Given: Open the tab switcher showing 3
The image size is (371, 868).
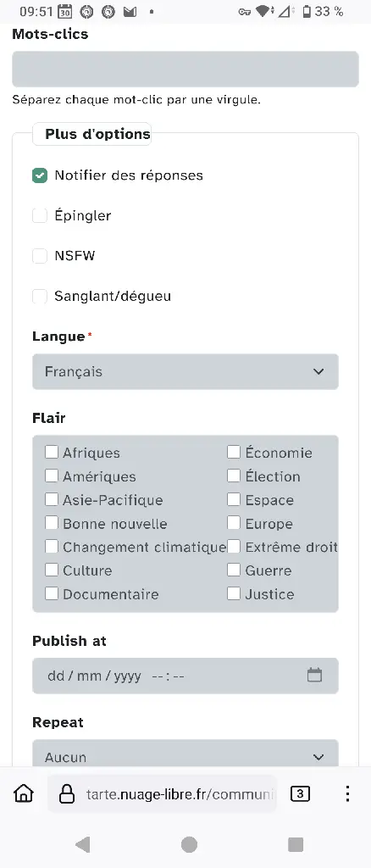Looking at the screenshot, I should [x=300, y=793].
